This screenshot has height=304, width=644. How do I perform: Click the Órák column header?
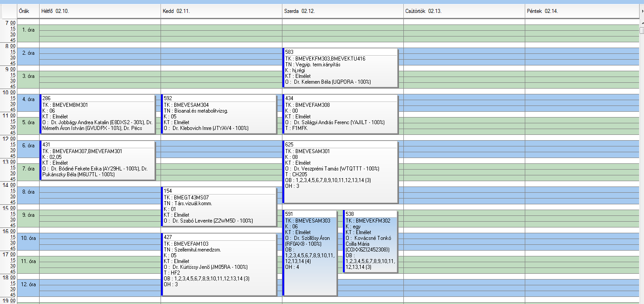pyautogui.click(x=28, y=11)
